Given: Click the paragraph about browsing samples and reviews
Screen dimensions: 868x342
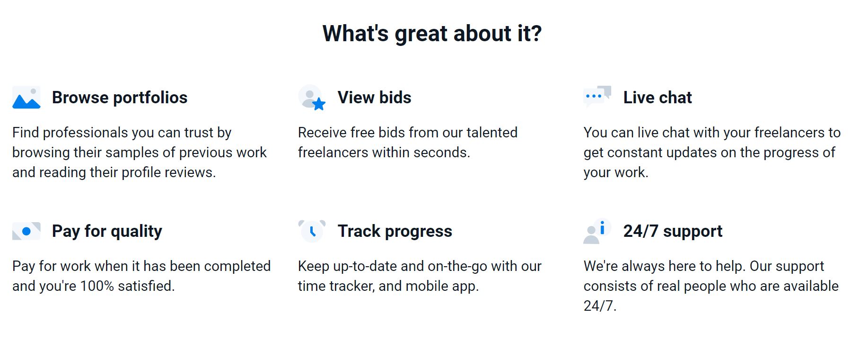Looking at the screenshot, I should pyautogui.click(x=140, y=153).
